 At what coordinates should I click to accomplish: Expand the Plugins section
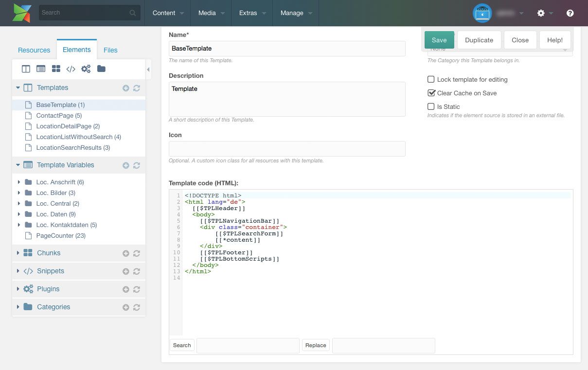click(18, 289)
